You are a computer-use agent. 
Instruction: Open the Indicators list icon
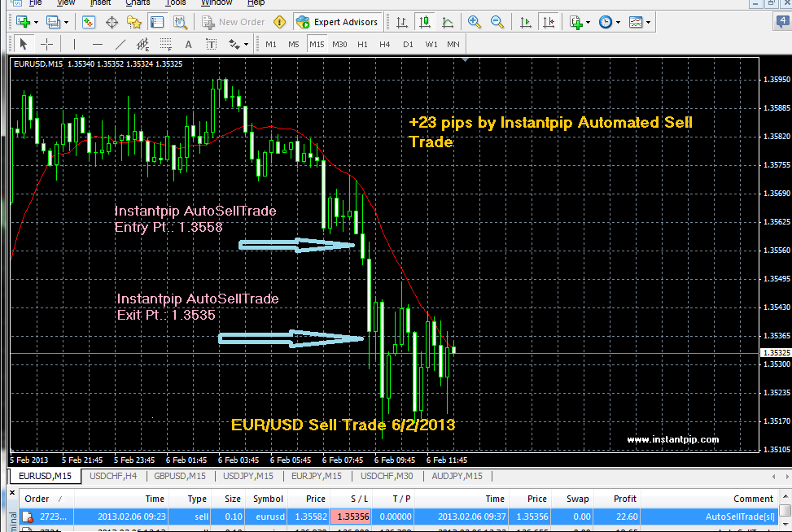(x=575, y=22)
